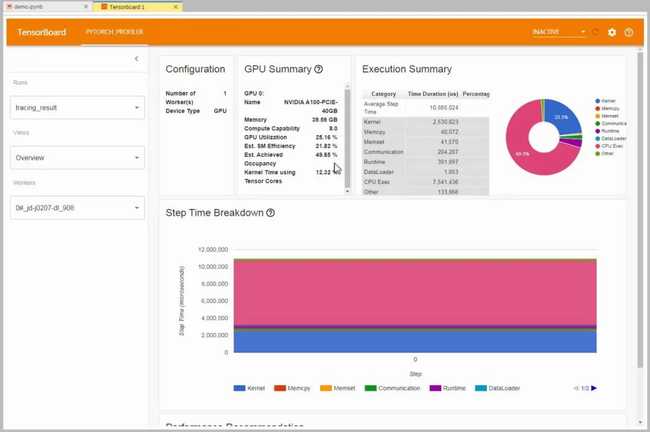650x432 pixels.
Task: Expand the Views dropdown set to Overview
Action: point(77,158)
